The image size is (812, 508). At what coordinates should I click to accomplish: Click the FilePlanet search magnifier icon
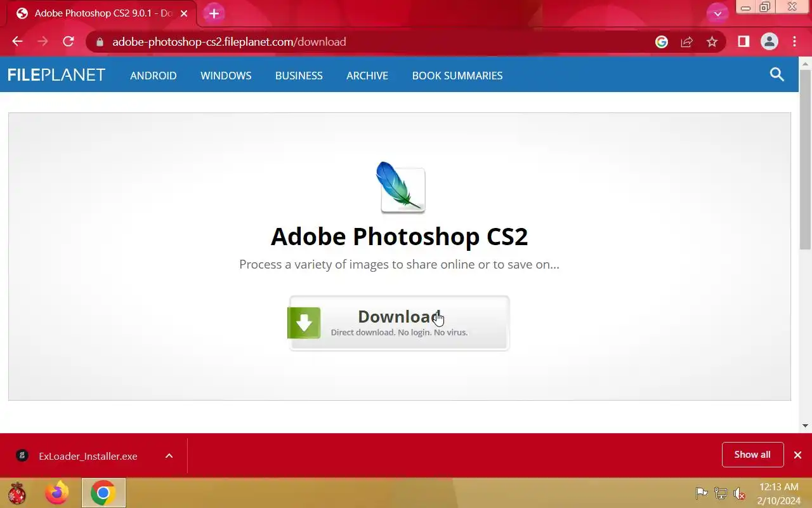[777, 75]
